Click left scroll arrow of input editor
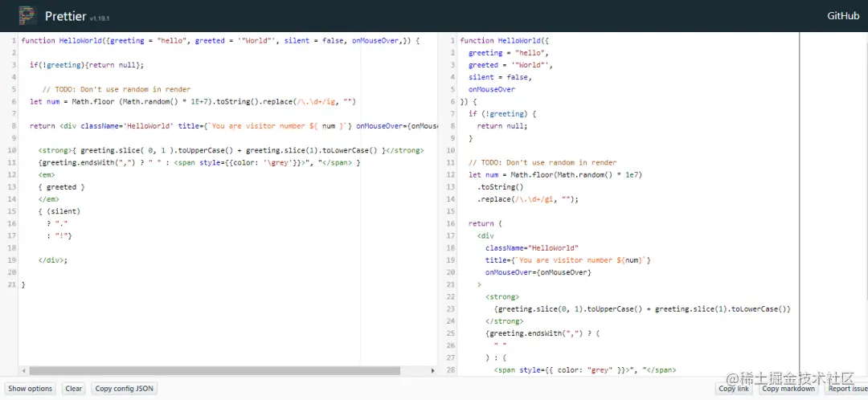This screenshot has width=868, height=400. pyautogui.click(x=23, y=370)
